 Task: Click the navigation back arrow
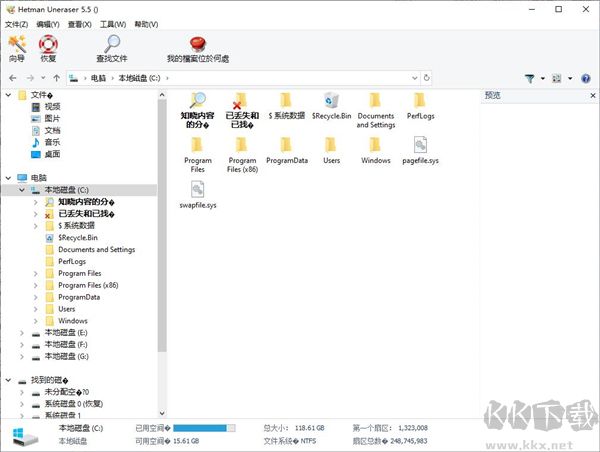pyautogui.click(x=11, y=77)
